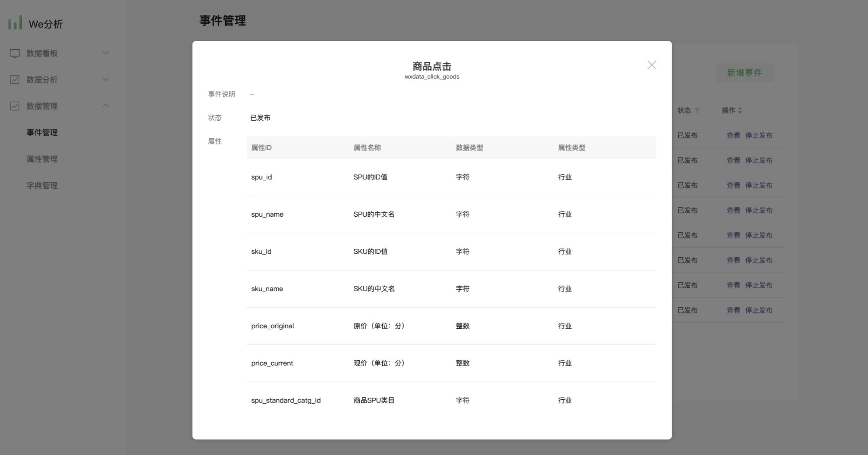Screen dimensions: 868x455
Task: Click the 数据分析 chart icon
Action: pos(15,79)
